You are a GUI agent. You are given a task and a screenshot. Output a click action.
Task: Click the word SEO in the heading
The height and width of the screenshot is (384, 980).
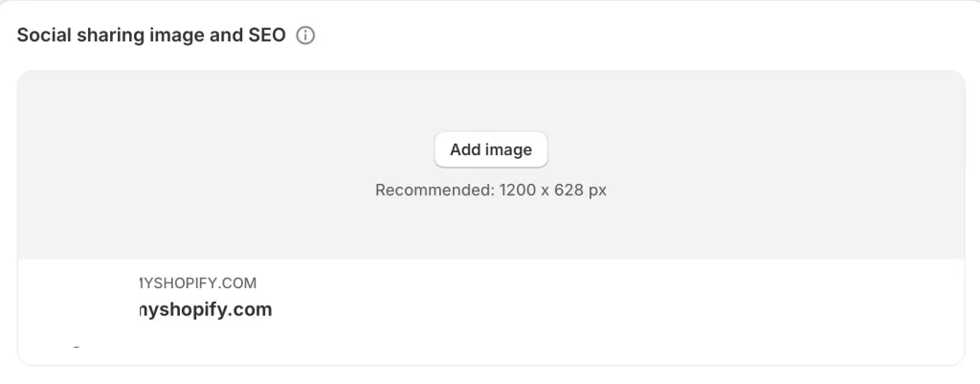pos(263,35)
